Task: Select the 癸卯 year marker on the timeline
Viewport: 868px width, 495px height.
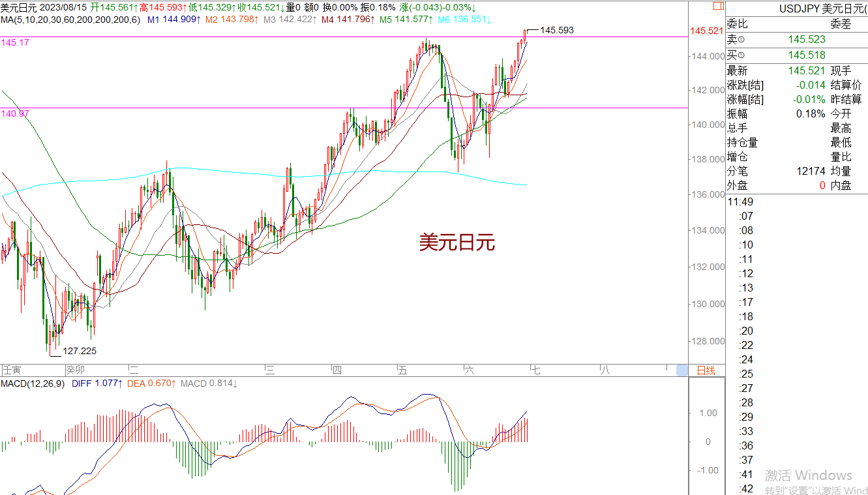Action: tap(77, 370)
